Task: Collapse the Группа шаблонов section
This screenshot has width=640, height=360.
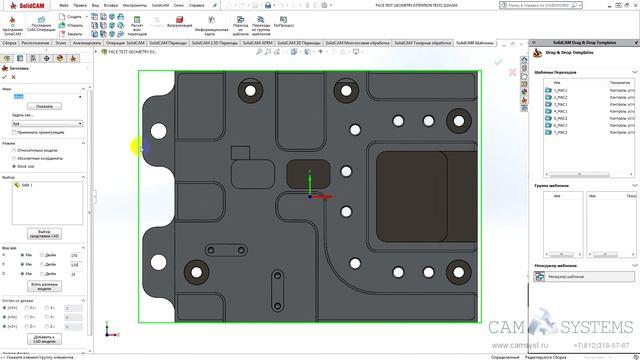Action: click(634, 186)
